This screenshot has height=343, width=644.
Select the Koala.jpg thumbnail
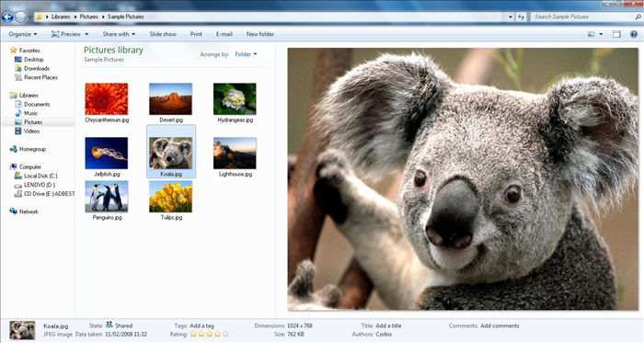point(171,152)
